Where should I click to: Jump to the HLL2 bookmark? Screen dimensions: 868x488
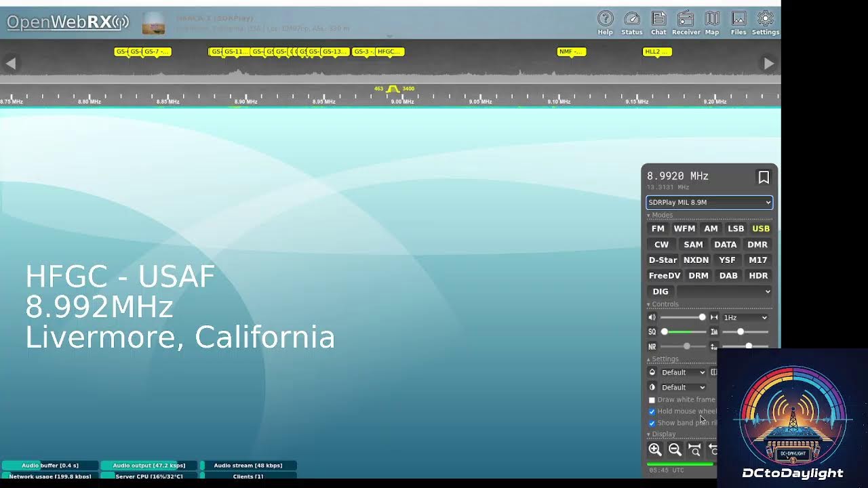click(x=657, y=52)
